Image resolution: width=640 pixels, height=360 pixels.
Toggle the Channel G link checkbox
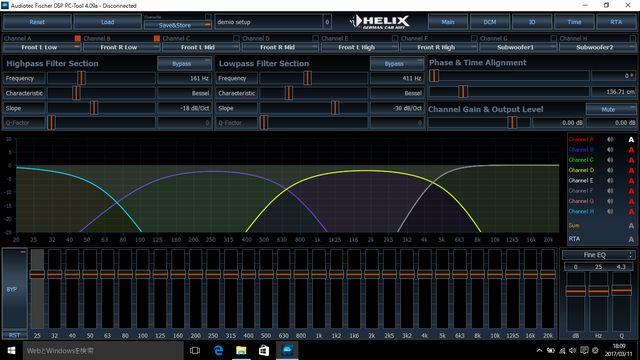[x=553, y=38]
